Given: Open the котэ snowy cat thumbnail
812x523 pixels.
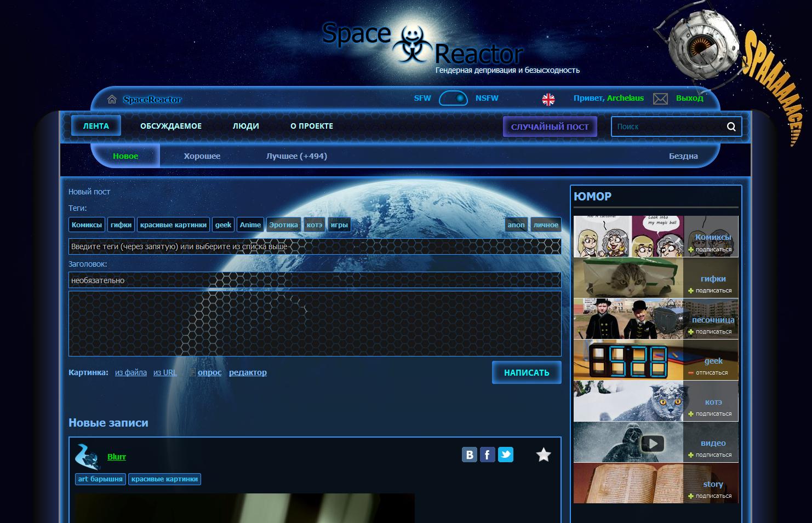Looking at the screenshot, I should (628, 401).
